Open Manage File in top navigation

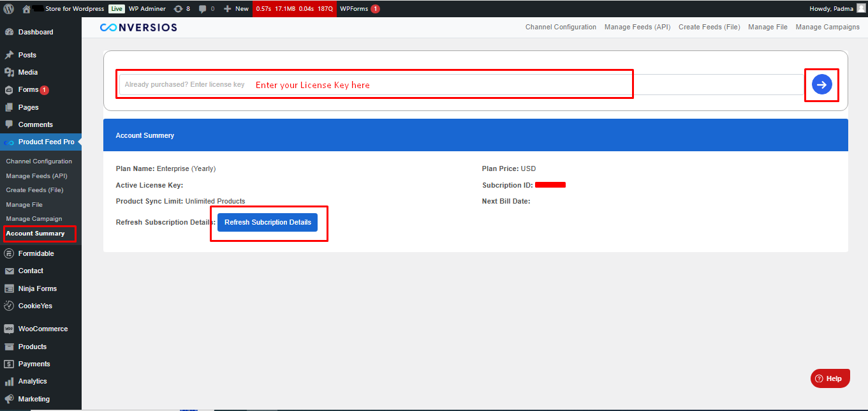pos(768,27)
